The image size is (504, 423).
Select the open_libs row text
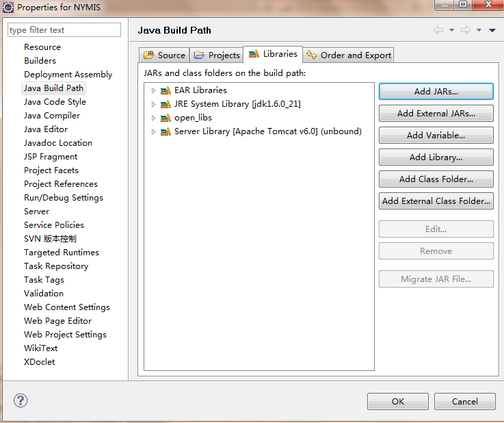pos(193,118)
